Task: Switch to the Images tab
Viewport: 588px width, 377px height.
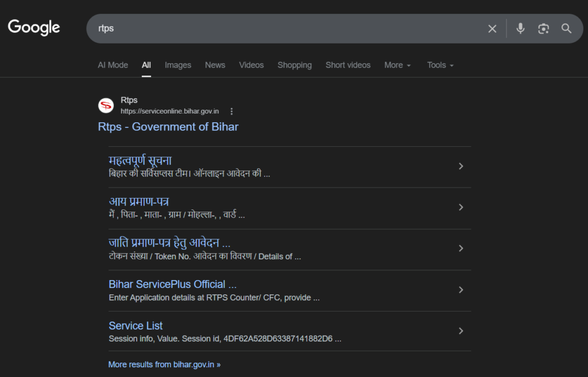Action: 178,65
